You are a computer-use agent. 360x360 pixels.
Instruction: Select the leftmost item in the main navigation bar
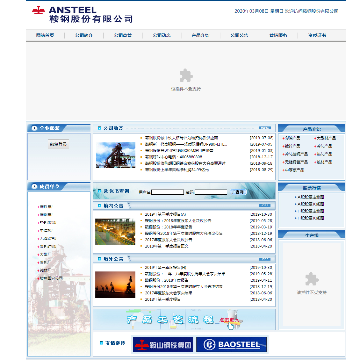45,35
